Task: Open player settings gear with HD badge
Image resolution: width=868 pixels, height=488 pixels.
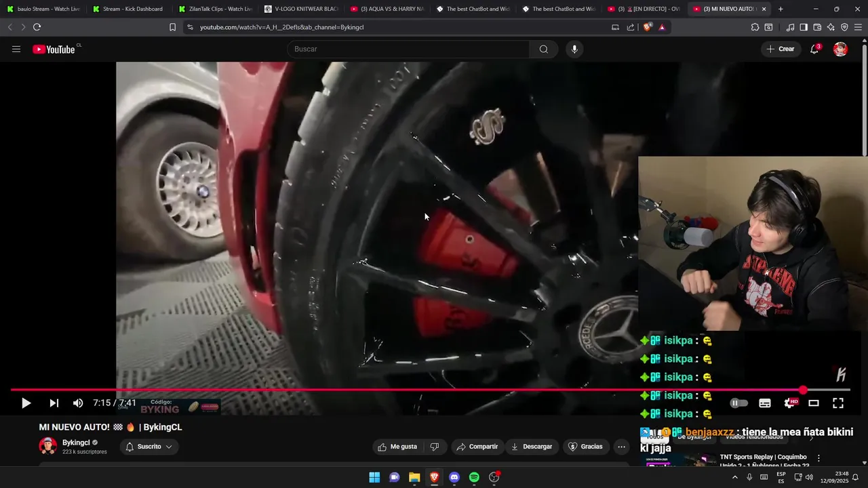Action: click(791, 403)
